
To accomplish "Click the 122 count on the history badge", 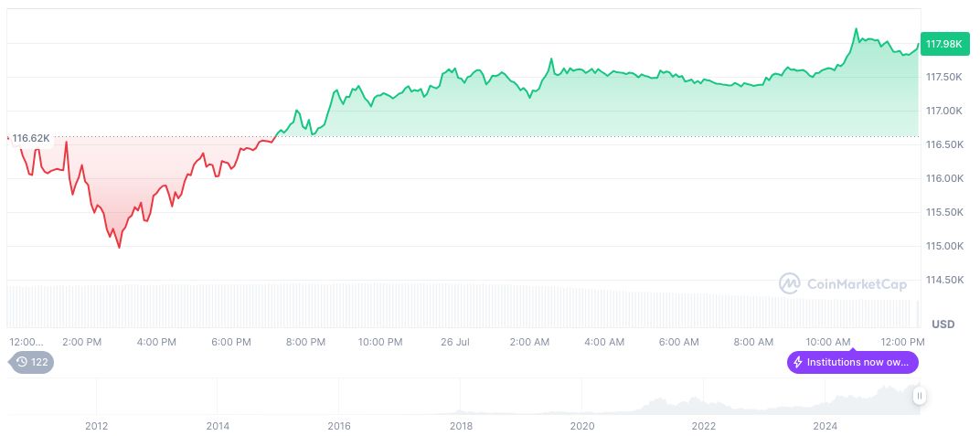I will [x=39, y=362].
